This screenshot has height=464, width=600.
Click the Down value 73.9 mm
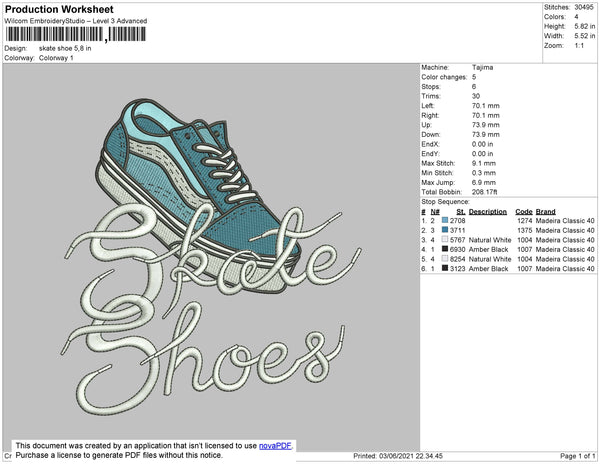[x=486, y=134]
